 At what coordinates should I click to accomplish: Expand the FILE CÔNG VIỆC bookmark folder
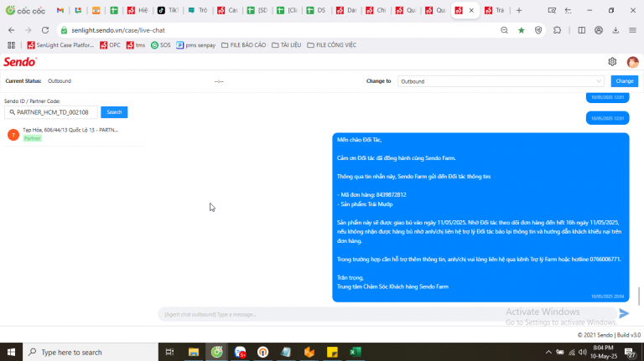pos(331,45)
